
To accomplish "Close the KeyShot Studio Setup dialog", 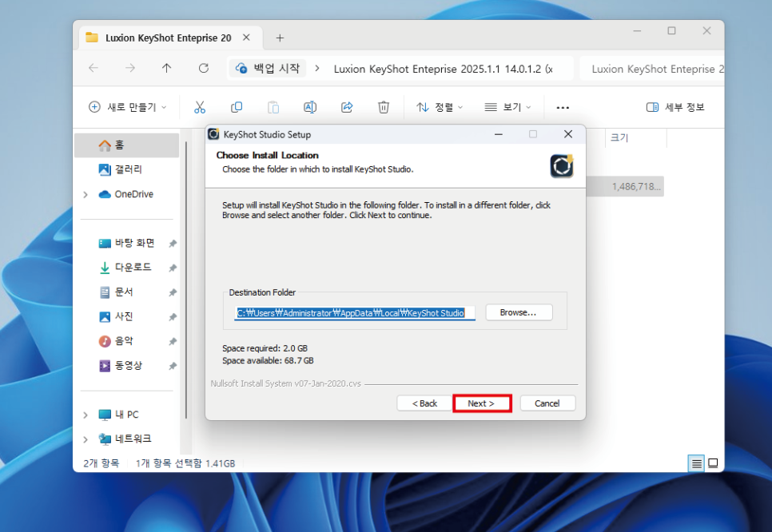I will click(568, 134).
